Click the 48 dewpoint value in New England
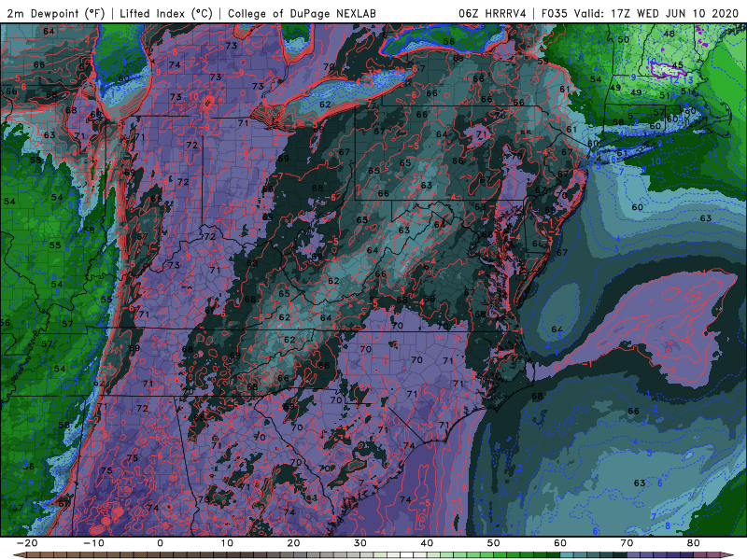 [x=669, y=34]
